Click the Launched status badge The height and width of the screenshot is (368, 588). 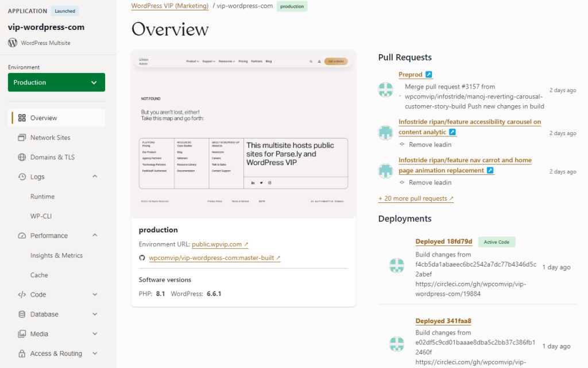point(65,11)
